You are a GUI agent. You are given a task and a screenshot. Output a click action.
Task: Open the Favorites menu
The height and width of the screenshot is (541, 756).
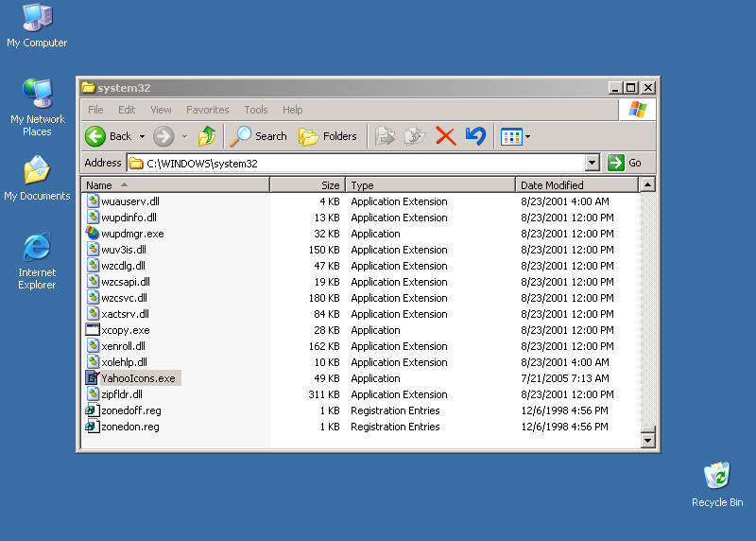[x=208, y=110]
